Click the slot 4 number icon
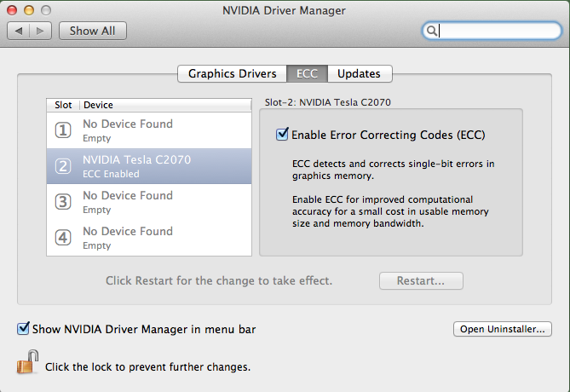This screenshot has height=392, width=570. (x=63, y=238)
